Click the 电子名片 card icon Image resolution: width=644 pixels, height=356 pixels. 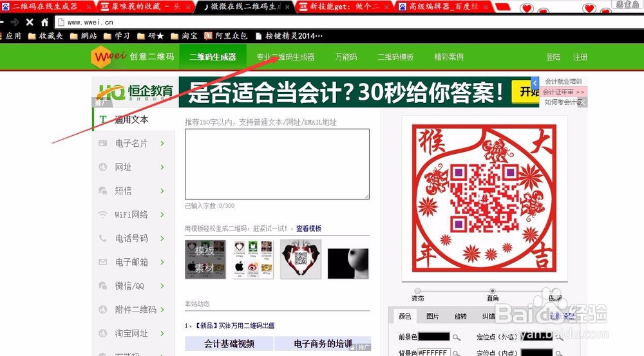102,144
